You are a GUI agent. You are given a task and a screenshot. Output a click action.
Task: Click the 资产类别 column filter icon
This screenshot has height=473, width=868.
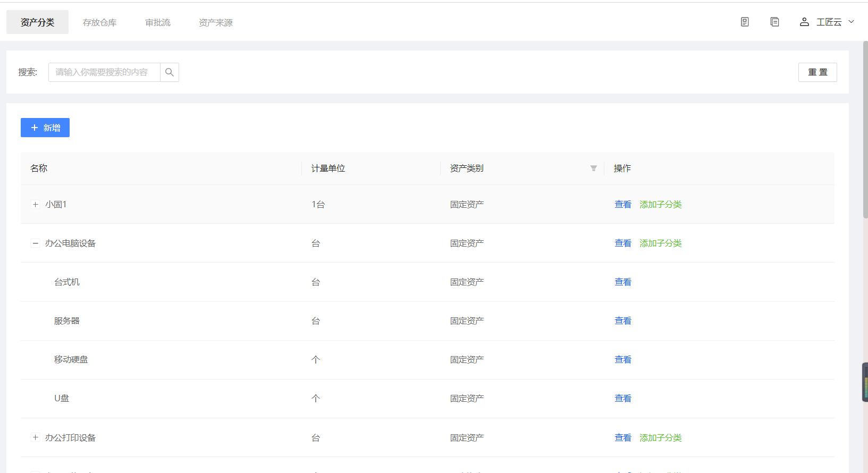point(593,168)
